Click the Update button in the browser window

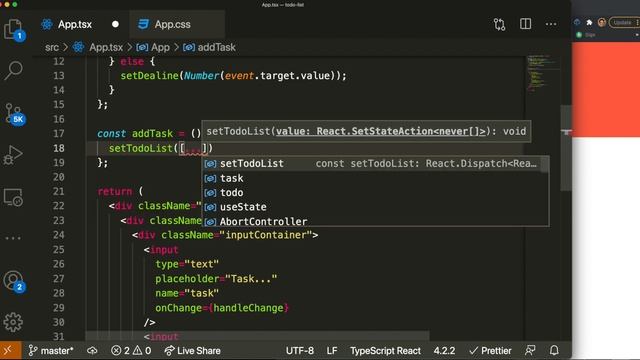click(622, 22)
